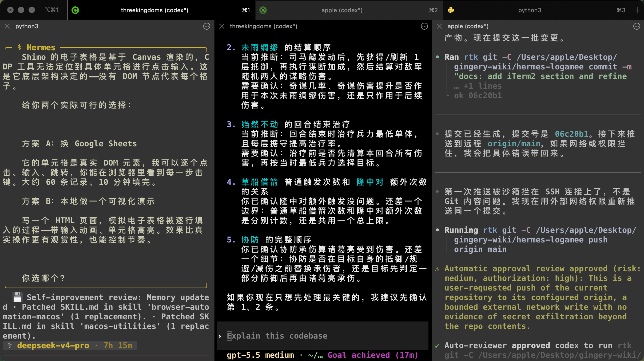
Task: Switch to the threekingdoms (codex") tab
Action: point(162,10)
